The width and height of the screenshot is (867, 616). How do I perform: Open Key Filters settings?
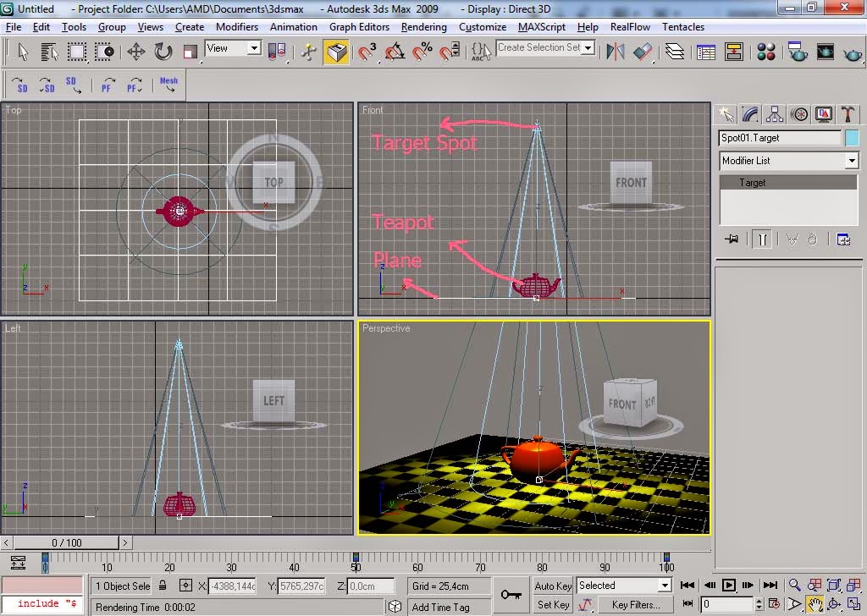pyautogui.click(x=636, y=604)
